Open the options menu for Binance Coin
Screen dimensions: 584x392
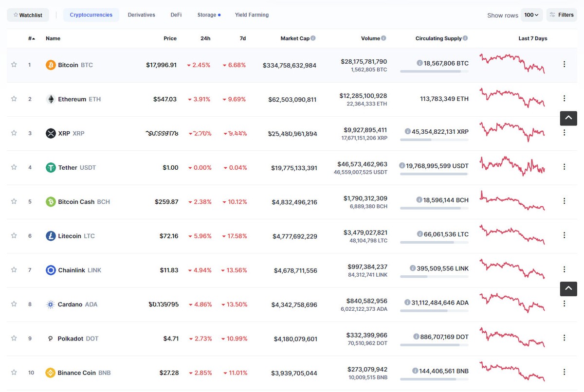pos(564,372)
